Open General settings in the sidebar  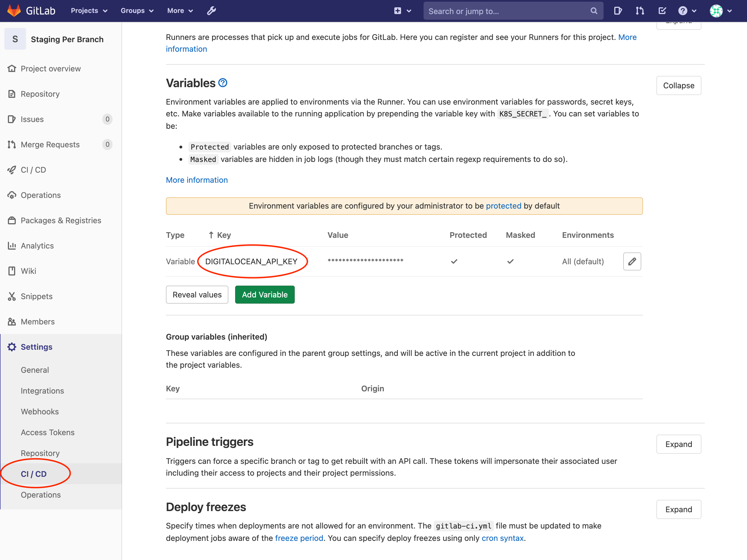(35, 370)
